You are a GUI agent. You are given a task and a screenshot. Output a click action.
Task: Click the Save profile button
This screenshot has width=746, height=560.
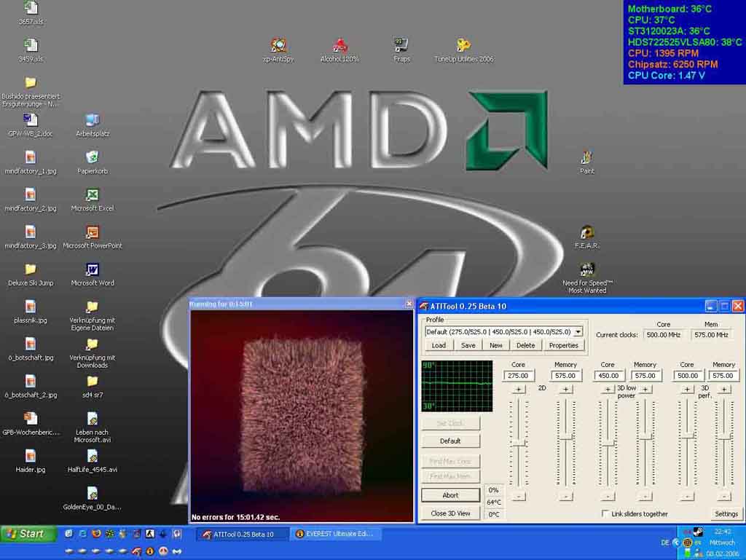468,346
